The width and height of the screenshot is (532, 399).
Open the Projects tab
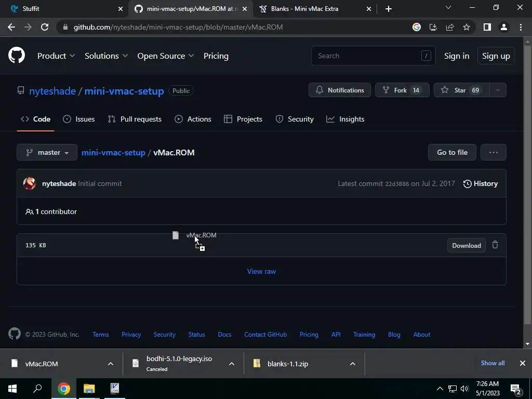coord(243,119)
